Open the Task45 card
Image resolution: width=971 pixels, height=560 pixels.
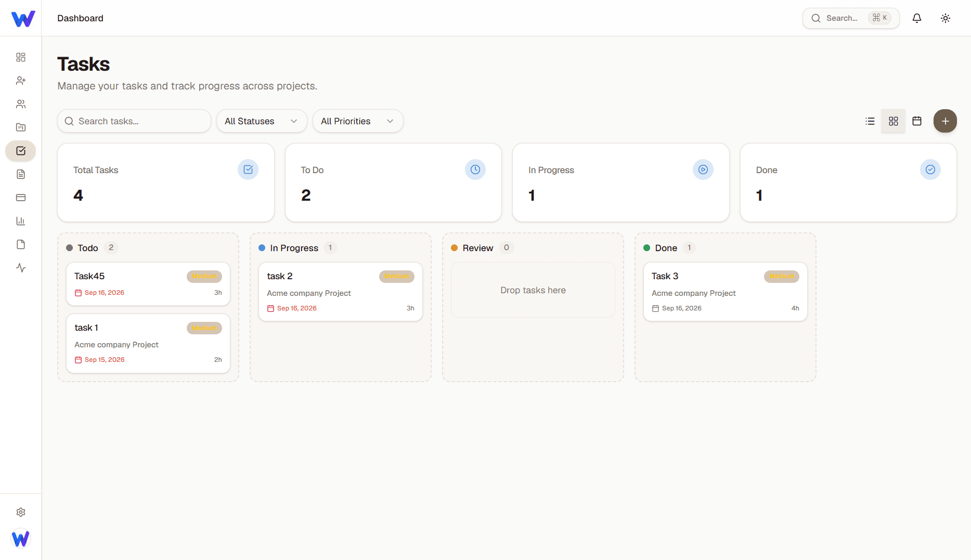coord(148,284)
